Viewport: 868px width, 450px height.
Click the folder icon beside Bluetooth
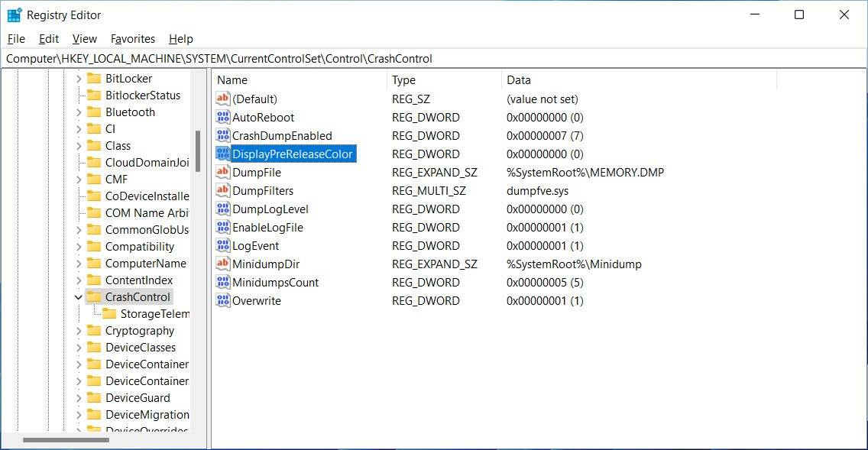click(x=92, y=112)
